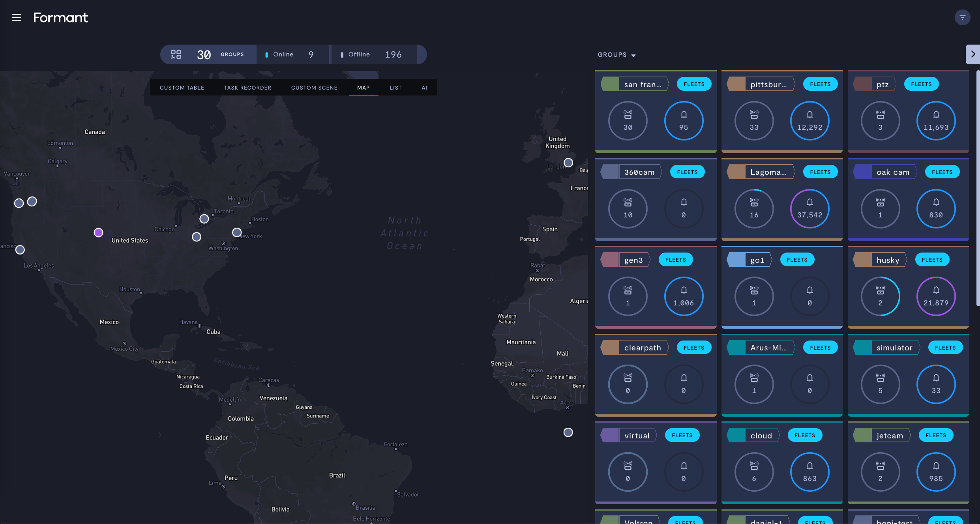Switch to the Custom Scene tab
Screen dimensions: 980x524
pos(314,88)
